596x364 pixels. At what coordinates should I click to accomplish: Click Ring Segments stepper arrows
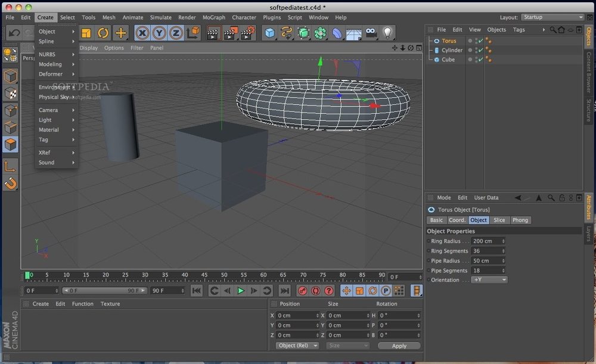503,251
